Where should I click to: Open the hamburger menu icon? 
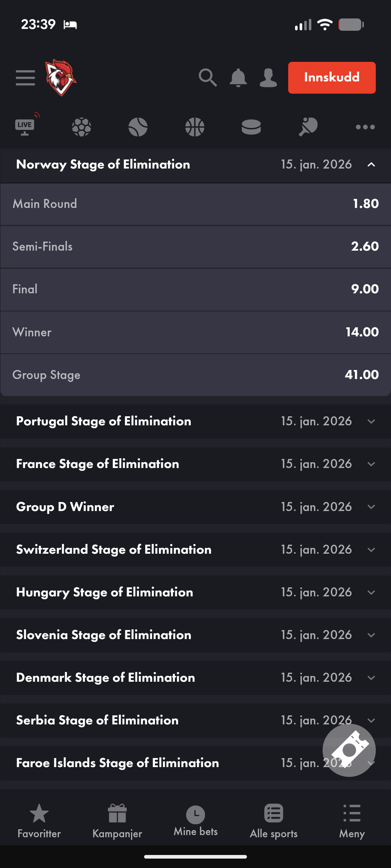click(25, 78)
